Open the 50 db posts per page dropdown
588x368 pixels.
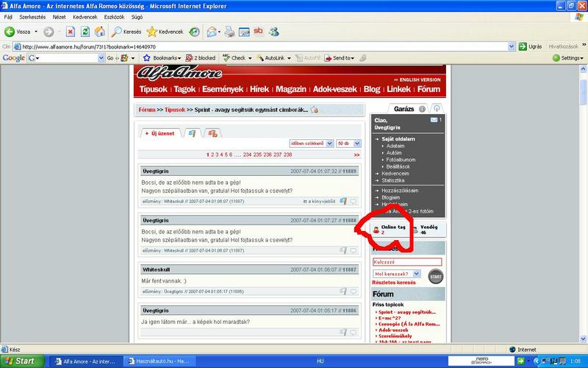click(348, 144)
